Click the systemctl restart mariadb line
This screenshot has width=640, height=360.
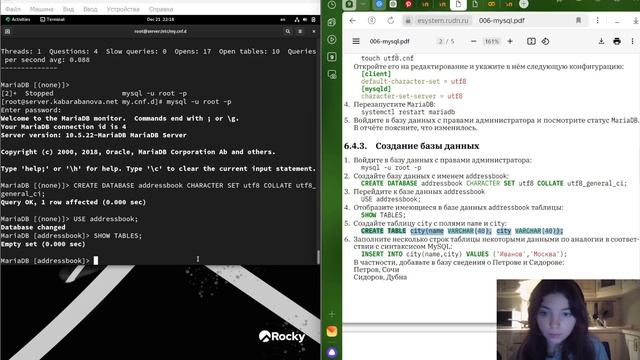(408, 112)
